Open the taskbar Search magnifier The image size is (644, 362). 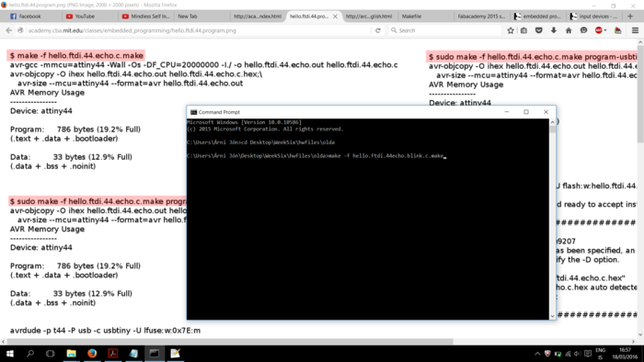tap(30, 354)
